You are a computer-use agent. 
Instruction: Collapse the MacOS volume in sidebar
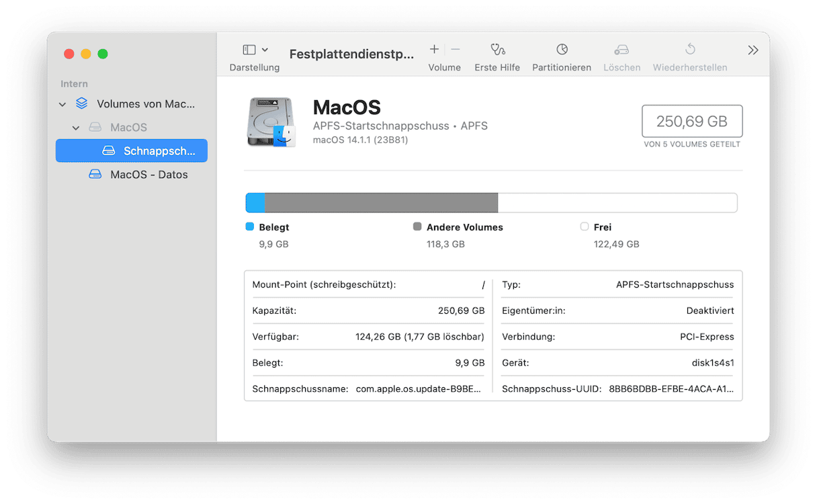76,128
